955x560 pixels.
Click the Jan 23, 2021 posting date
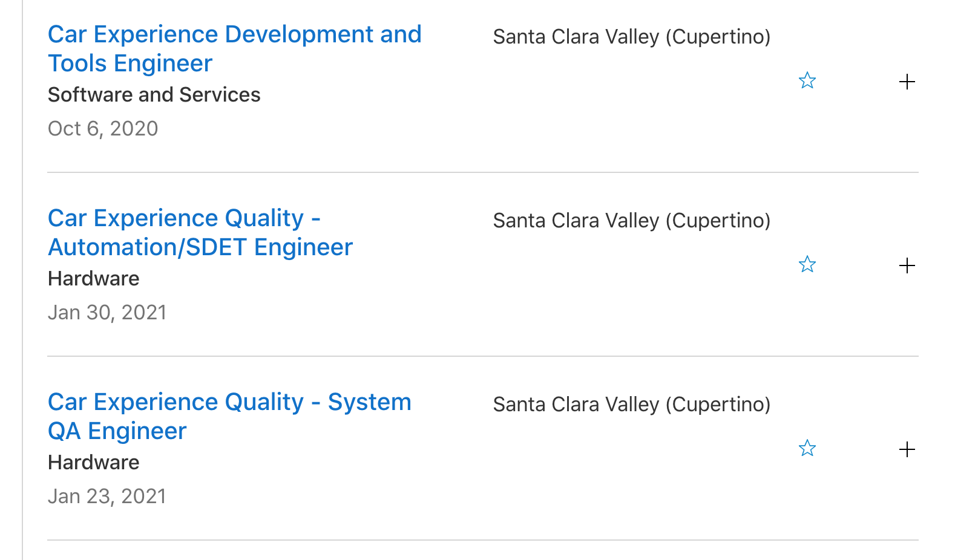pos(107,497)
